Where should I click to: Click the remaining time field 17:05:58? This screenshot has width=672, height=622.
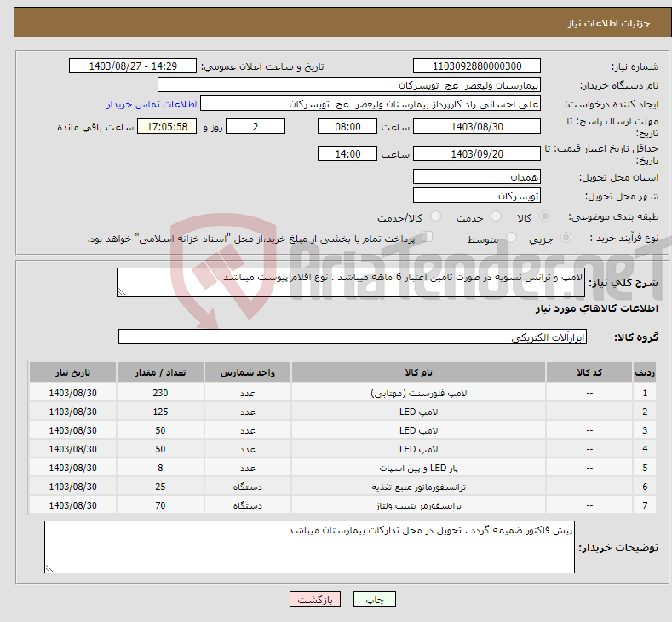(167, 126)
